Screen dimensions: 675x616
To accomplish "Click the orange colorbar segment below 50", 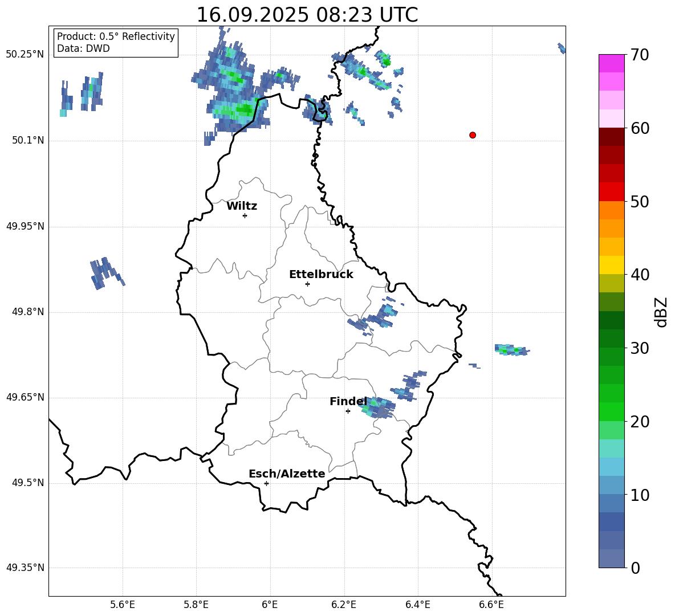I will [612, 210].
